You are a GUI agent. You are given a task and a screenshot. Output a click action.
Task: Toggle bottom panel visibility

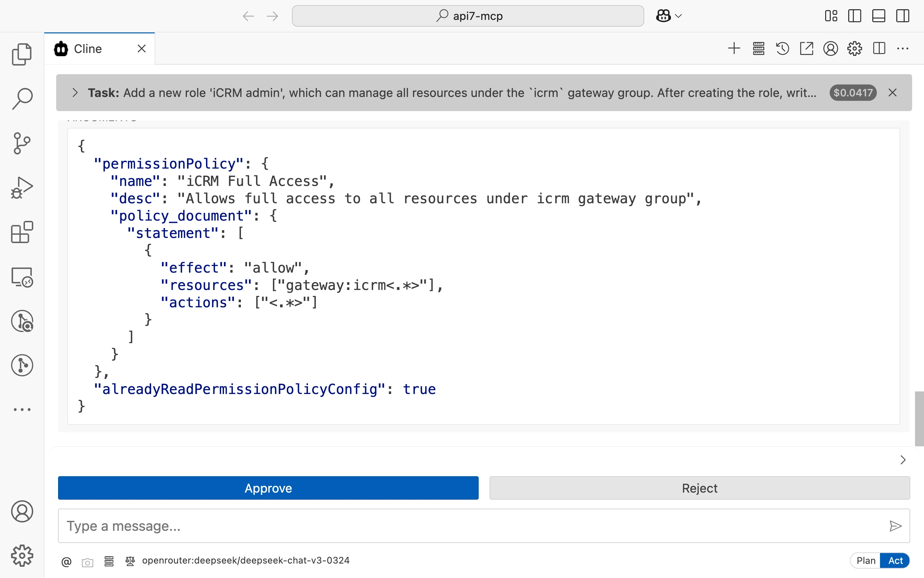point(878,16)
